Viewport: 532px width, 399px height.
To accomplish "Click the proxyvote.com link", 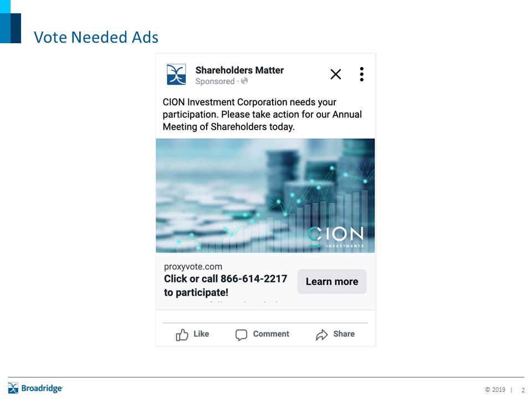I will pos(193,267).
